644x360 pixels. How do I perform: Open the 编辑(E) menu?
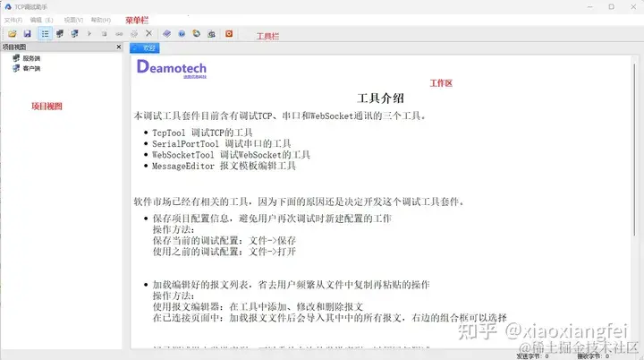click(41, 20)
